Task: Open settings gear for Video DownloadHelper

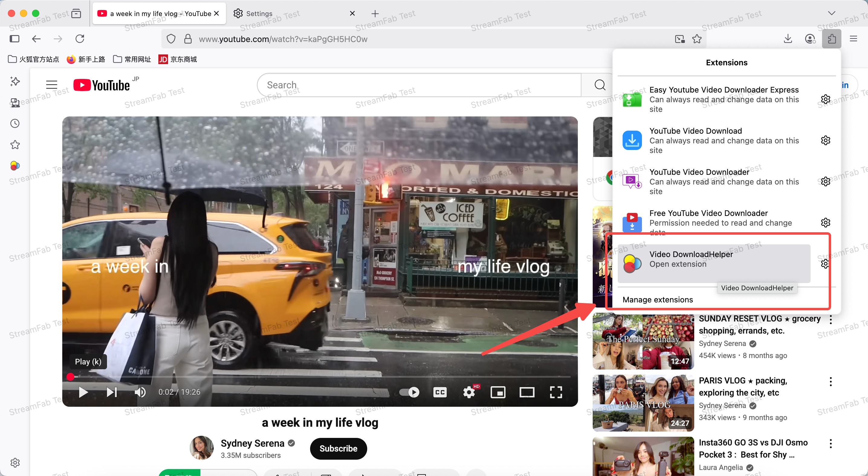Action: click(826, 264)
